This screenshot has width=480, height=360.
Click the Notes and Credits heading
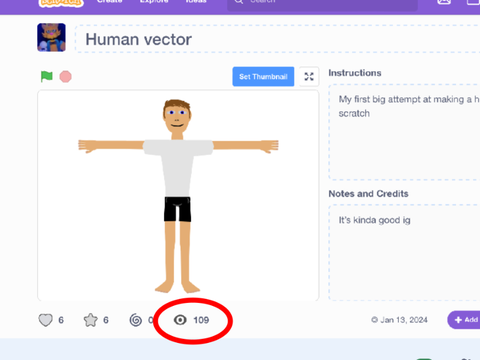368,194
